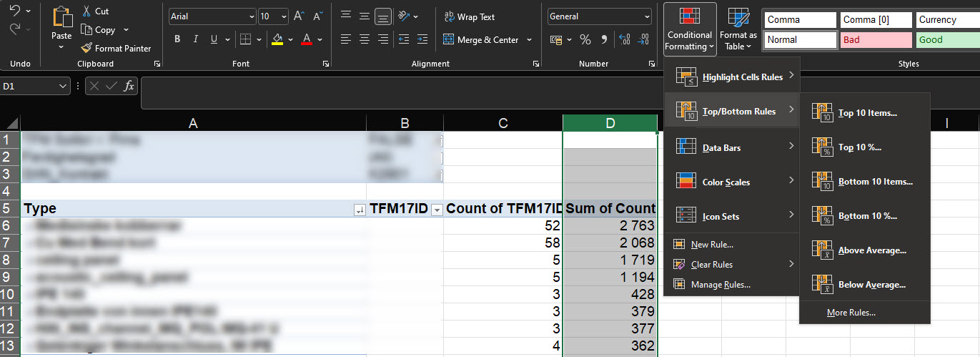Decrease decimal places shown

pyautogui.click(x=643, y=40)
